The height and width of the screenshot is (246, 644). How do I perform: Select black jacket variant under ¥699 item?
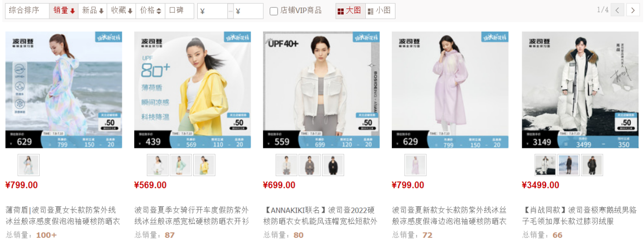[333, 165]
